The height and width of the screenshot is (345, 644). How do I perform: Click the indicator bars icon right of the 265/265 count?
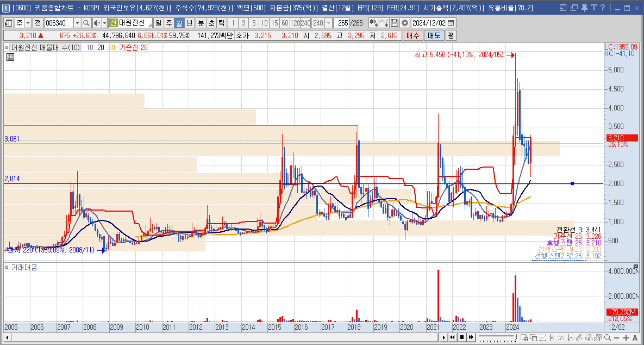[373, 23]
